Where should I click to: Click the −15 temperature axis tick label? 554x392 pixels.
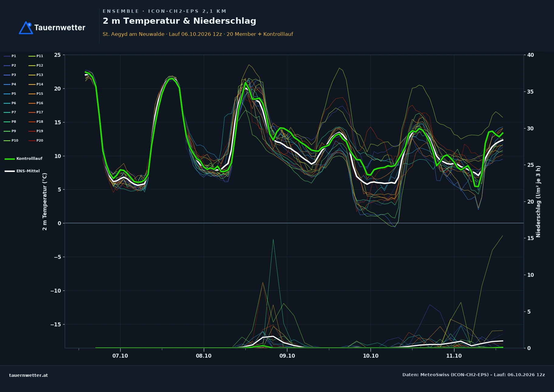(56, 325)
